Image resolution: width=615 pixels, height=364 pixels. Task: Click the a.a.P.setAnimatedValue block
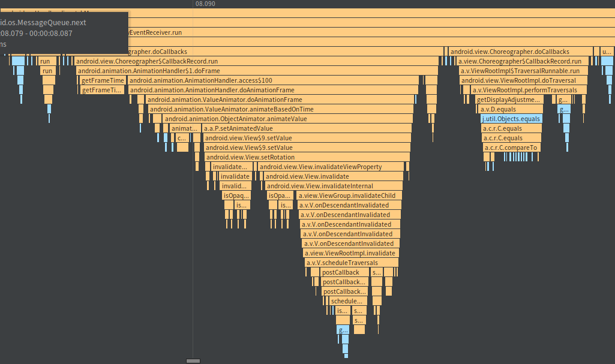[x=307, y=128]
